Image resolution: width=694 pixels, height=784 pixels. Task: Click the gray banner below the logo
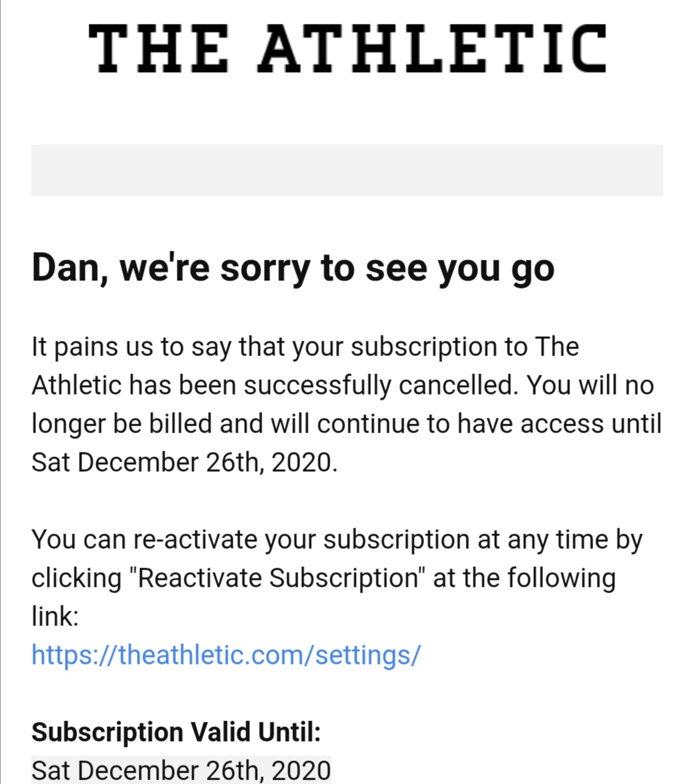pos(347,170)
